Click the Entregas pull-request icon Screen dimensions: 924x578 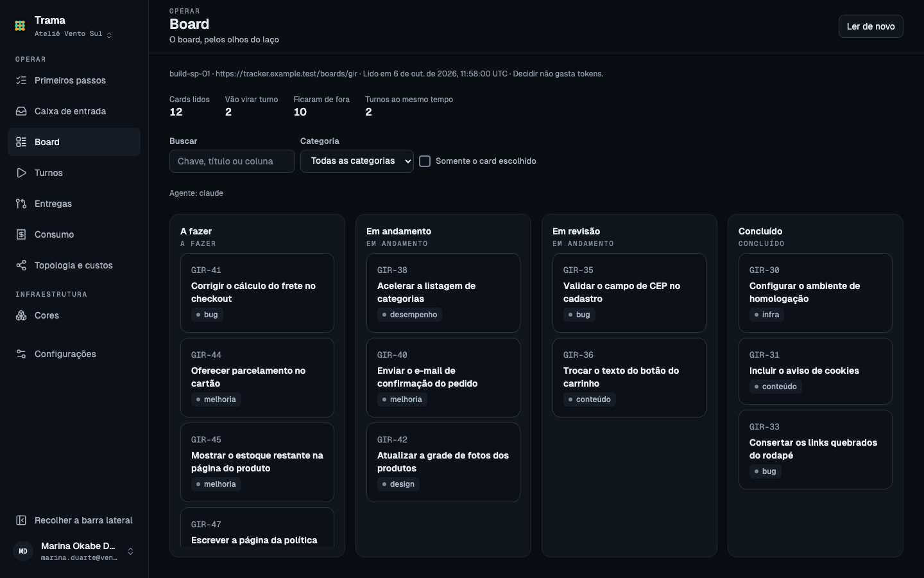point(21,204)
